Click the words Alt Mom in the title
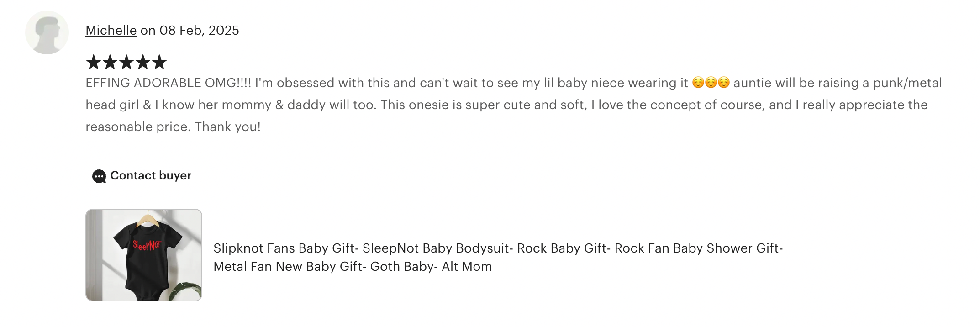Viewport: 980px width, 327px height. [x=467, y=266]
